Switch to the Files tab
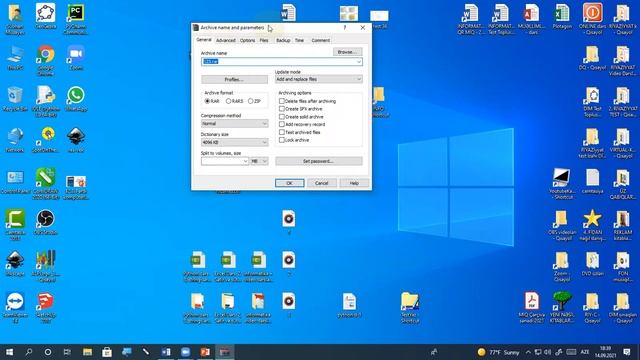The image size is (640, 360). click(x=264, y=40)
